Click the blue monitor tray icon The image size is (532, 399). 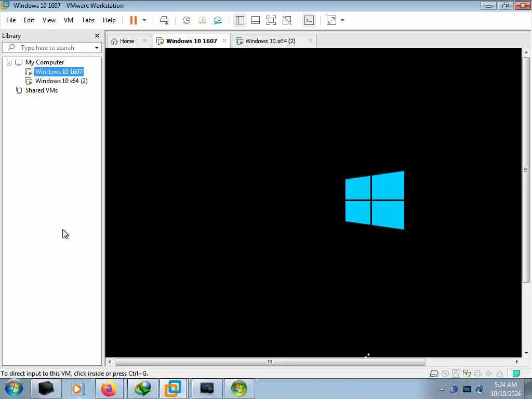click(x=467, y=389)
